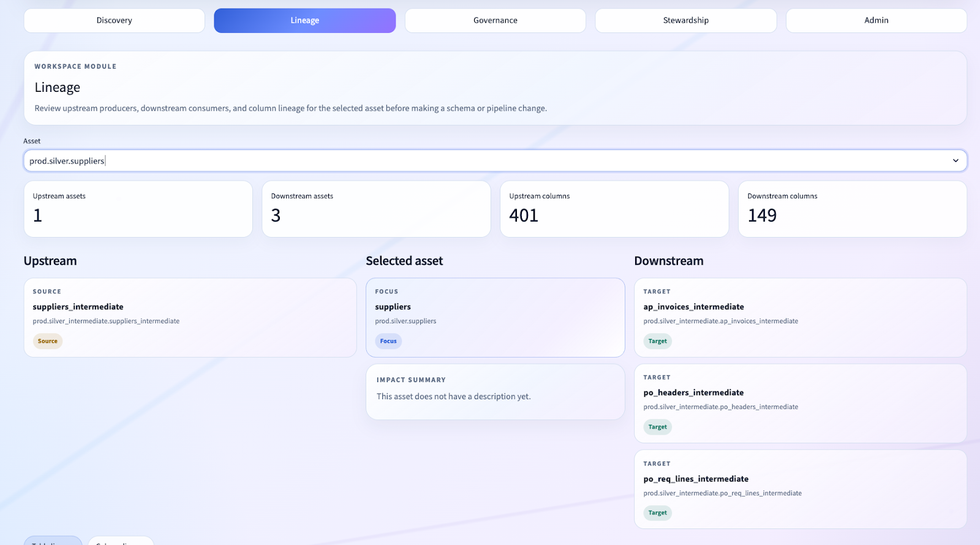Switch to the Column lineage view toggle
Viewport: 980px width, 545px height.
click(121, 541)
